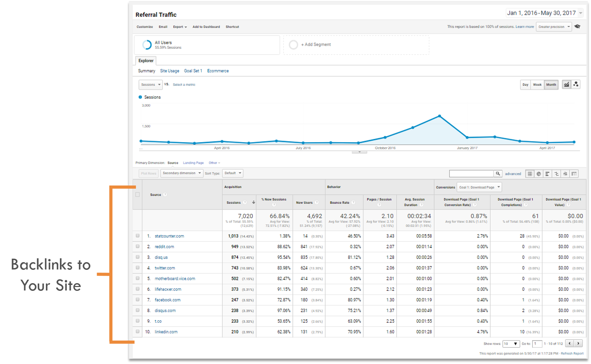
Task: Click Add to Dashboard
Action: [206, 27]
